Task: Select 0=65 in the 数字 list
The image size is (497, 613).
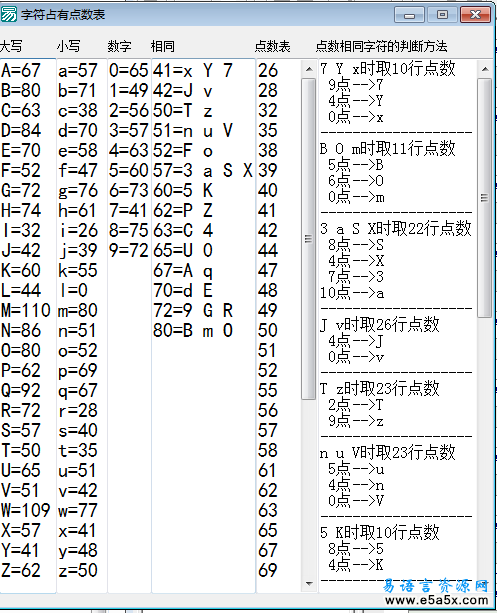Action: pyautogui.click(x=129, y=71)
